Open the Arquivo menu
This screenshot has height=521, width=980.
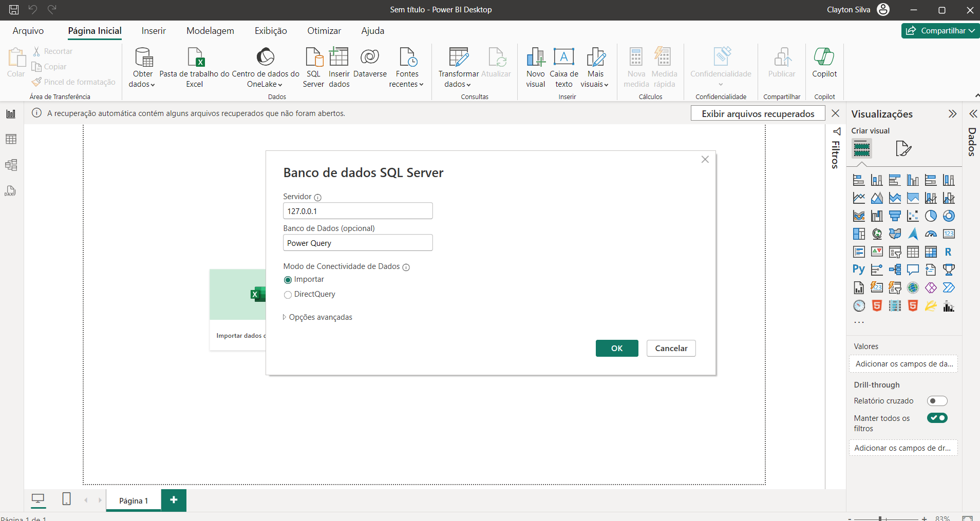[28, 31]
